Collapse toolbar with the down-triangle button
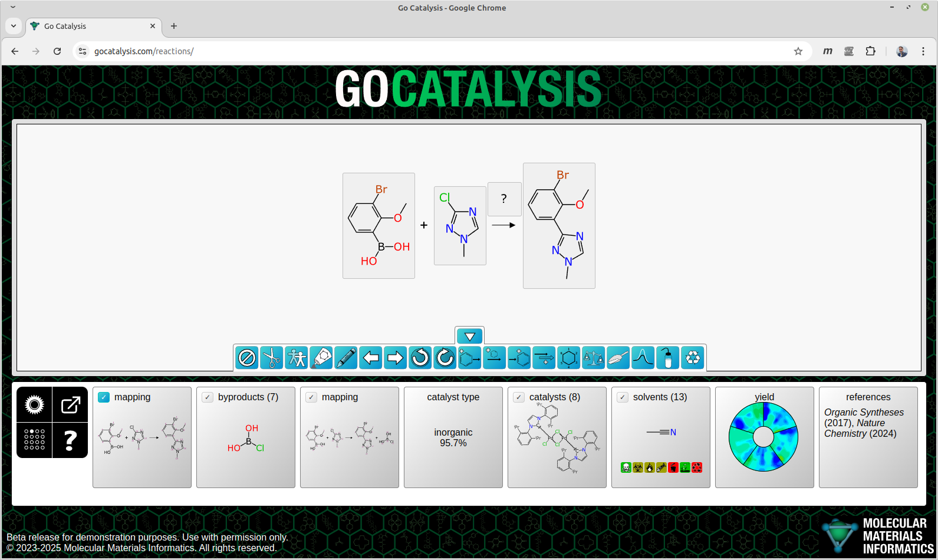The height and width of the screenshot is (560, 938). click(470, 336)
